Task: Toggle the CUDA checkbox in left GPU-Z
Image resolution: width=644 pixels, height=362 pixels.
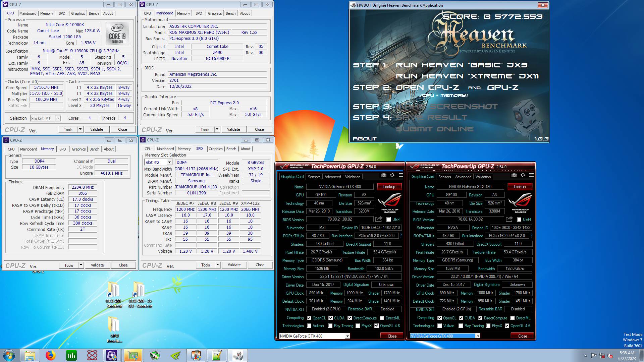Action: [x=331, y=318]
